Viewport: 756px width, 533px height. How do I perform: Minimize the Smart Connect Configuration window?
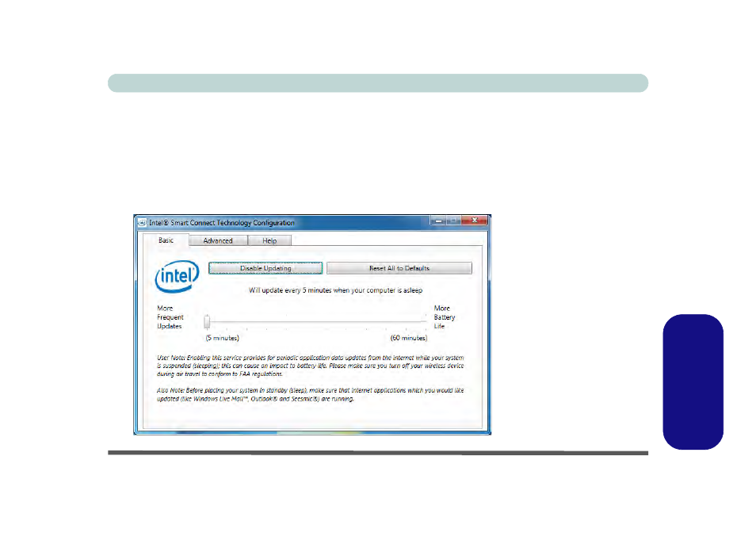pyautogui.click(x=438, y=221)
